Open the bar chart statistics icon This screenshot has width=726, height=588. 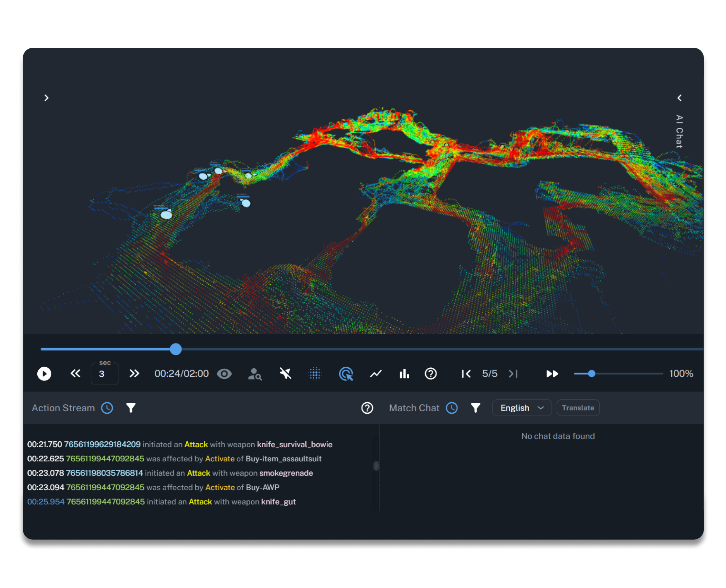tap(404, 374)
